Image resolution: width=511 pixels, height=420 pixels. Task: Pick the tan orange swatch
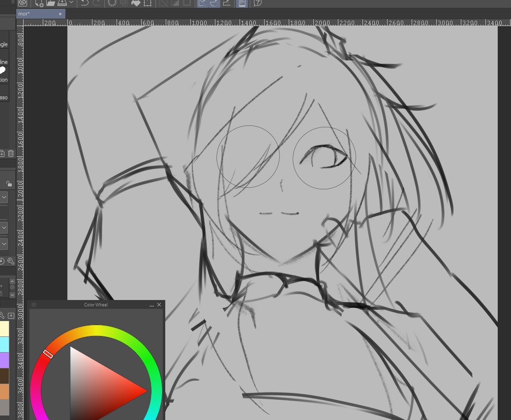[4, 391]
